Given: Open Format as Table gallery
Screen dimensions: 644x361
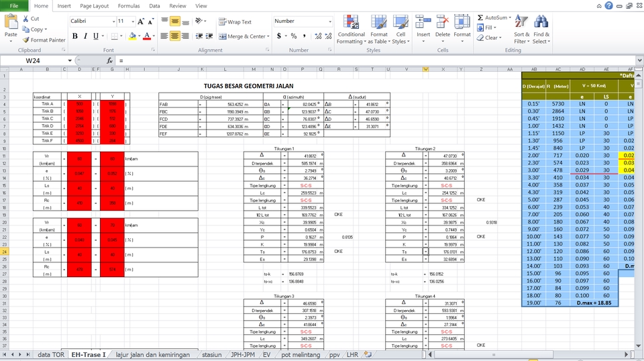Looking at the screenshot, I should (378, 29).
